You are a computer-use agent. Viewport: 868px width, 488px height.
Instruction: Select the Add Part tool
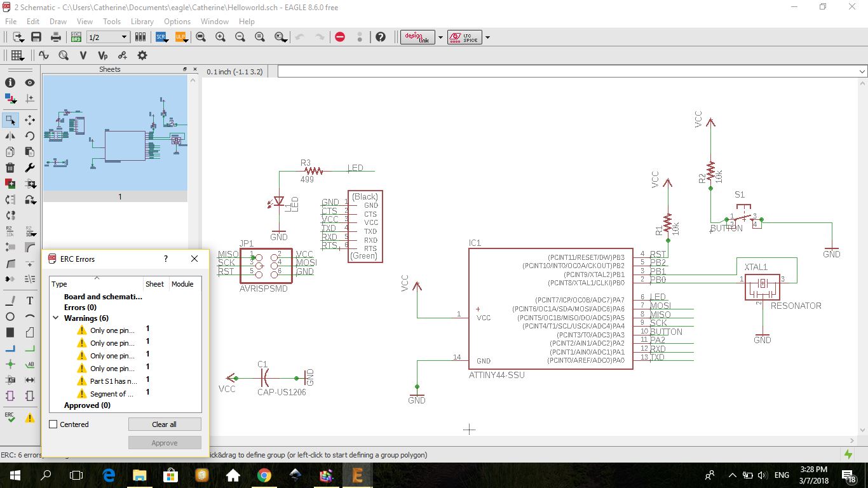pyautogui.click(x=10, y=184)
